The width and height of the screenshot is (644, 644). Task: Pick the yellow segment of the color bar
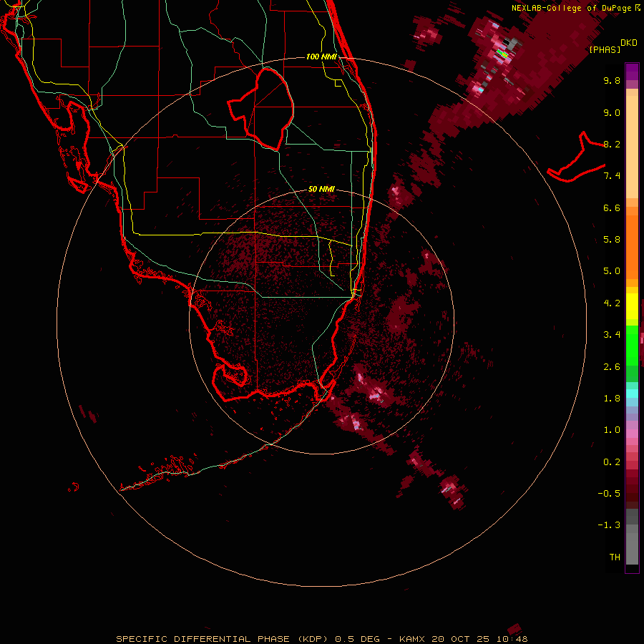coord(632,306)
